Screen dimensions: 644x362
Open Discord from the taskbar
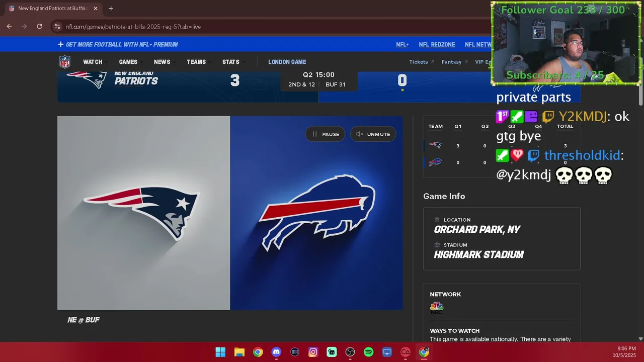(276, 352)
